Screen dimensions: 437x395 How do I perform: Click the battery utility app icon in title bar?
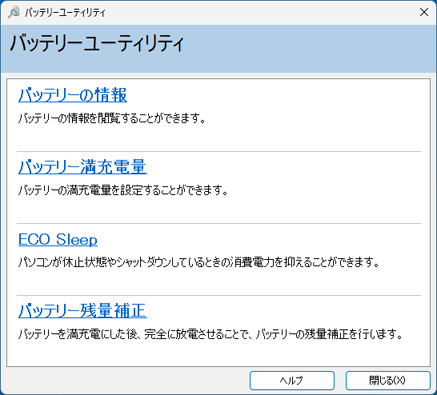coord(14,13)
